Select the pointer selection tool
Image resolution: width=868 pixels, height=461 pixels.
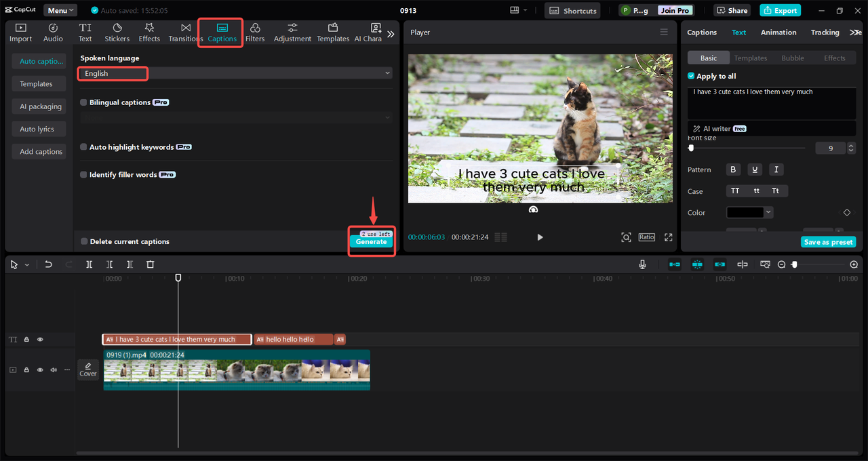click(14, 264)
